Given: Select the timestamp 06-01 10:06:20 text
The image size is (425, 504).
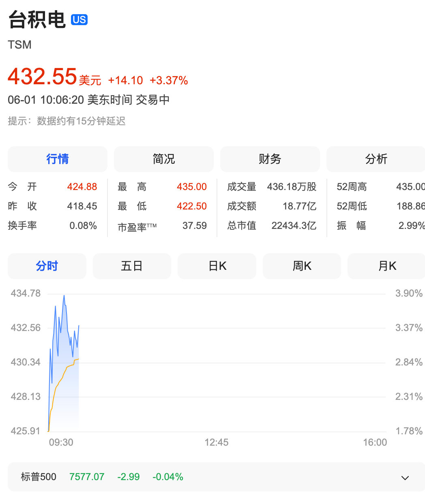Looking at the screenshot, I should 46,100.
